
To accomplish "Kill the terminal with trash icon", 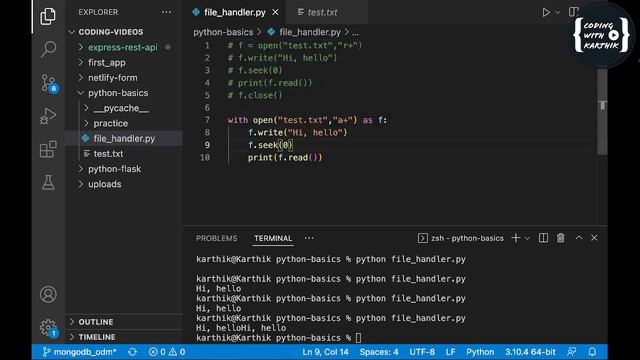I will click(560, 238).
